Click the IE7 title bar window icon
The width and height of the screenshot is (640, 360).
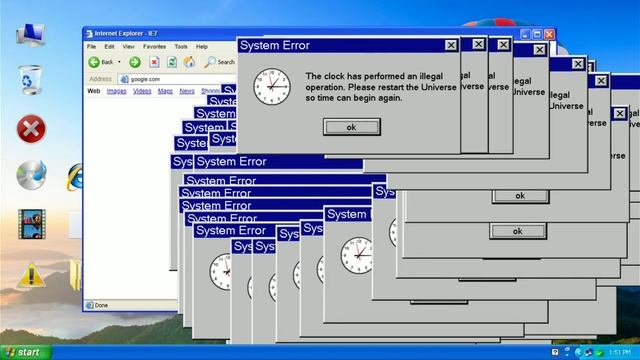[x=89, y=33]
